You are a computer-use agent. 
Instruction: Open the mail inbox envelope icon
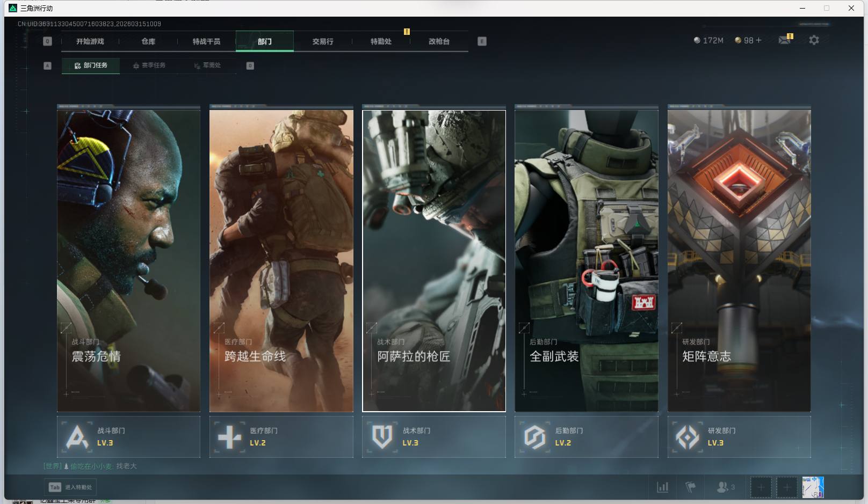785,40
